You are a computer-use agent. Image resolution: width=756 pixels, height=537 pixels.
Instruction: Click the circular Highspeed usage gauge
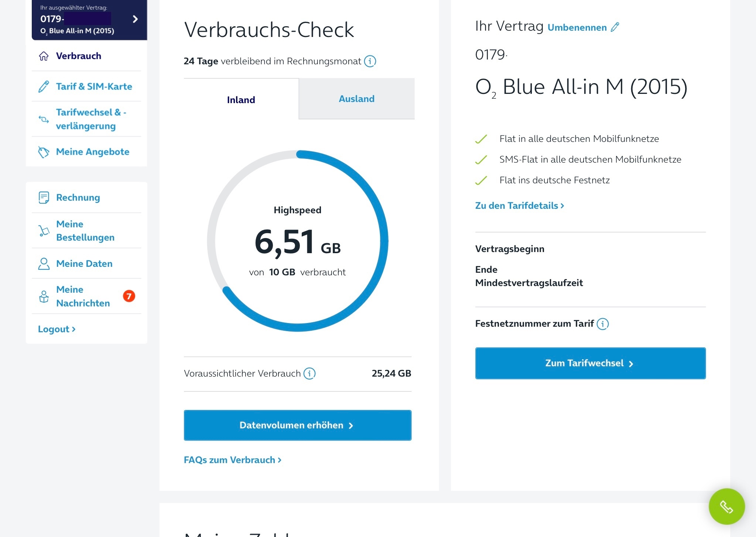coord(298,241)
